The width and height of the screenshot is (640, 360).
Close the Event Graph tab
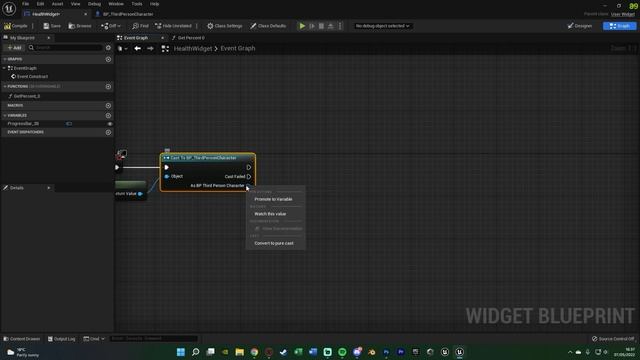click(162, 38)
